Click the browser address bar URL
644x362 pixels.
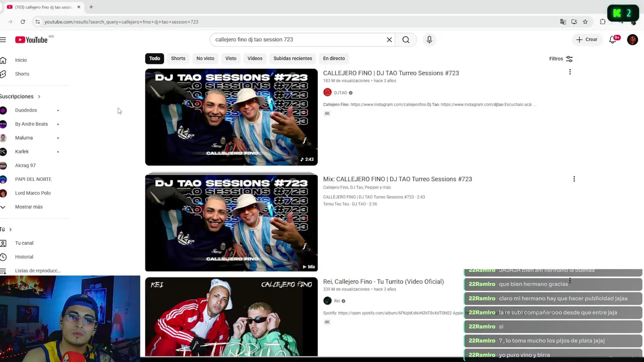[121, 22]
